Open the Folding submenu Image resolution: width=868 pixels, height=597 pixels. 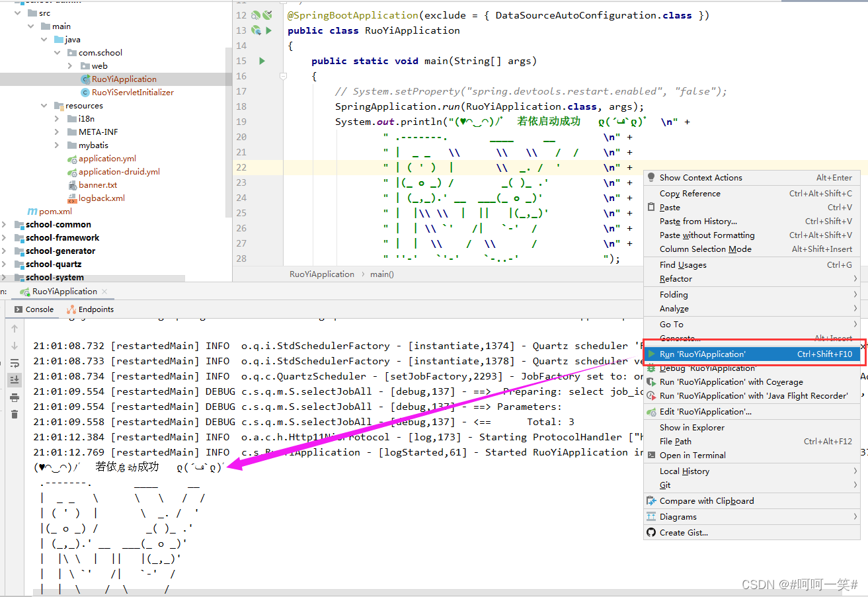pyautogui.click(x=752, y=295)
